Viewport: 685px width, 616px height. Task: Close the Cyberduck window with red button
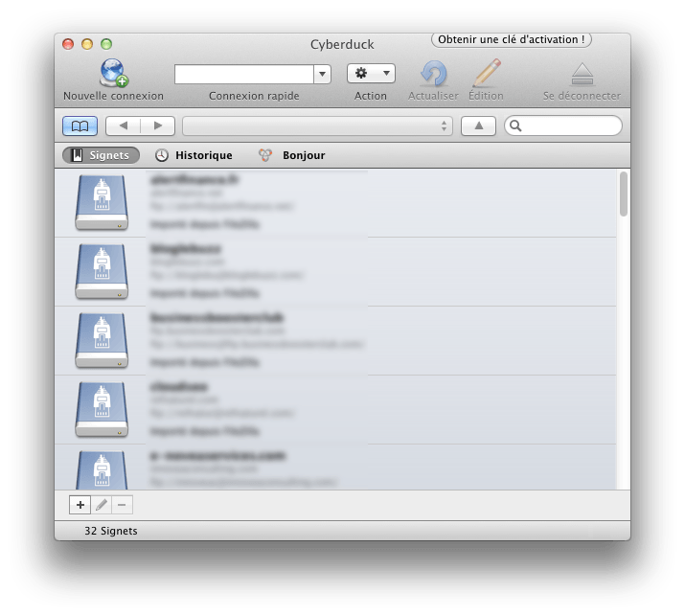click(68, 44)
